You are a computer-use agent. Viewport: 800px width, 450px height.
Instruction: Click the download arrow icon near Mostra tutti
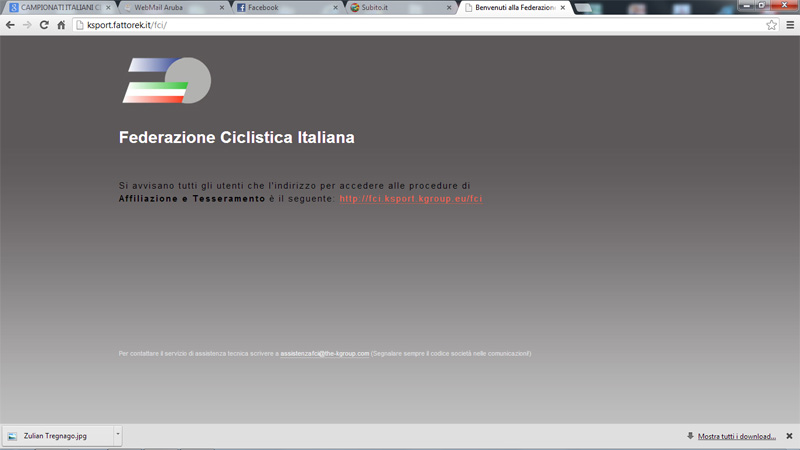point(690,436)
